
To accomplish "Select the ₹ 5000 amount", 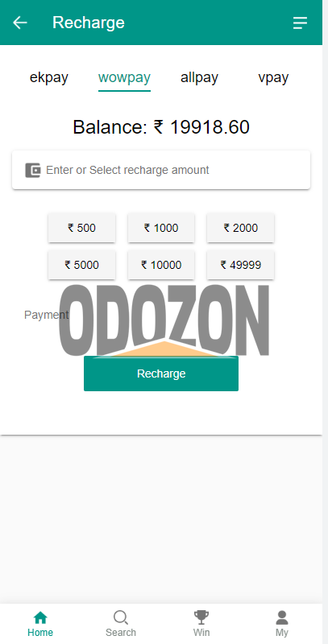I will [x=81, y=265].
